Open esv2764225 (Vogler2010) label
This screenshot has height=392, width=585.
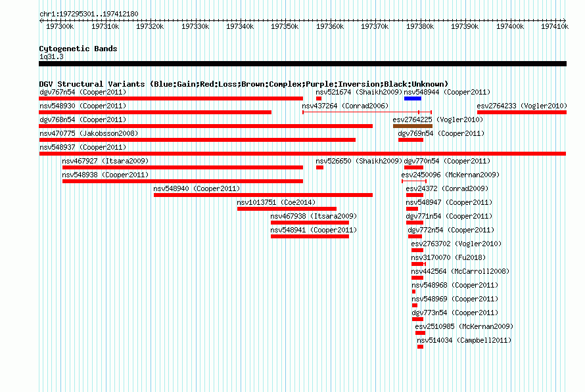(x=438, y=120)
